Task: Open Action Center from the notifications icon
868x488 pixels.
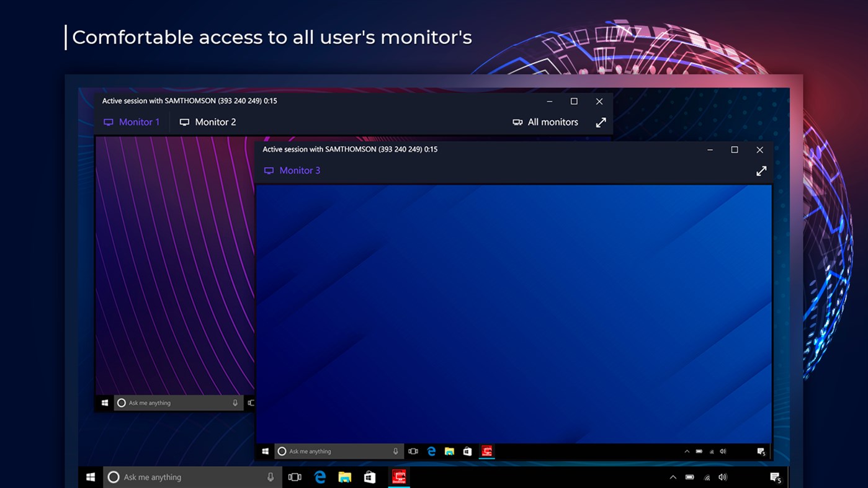Action: tap(776, 477)
